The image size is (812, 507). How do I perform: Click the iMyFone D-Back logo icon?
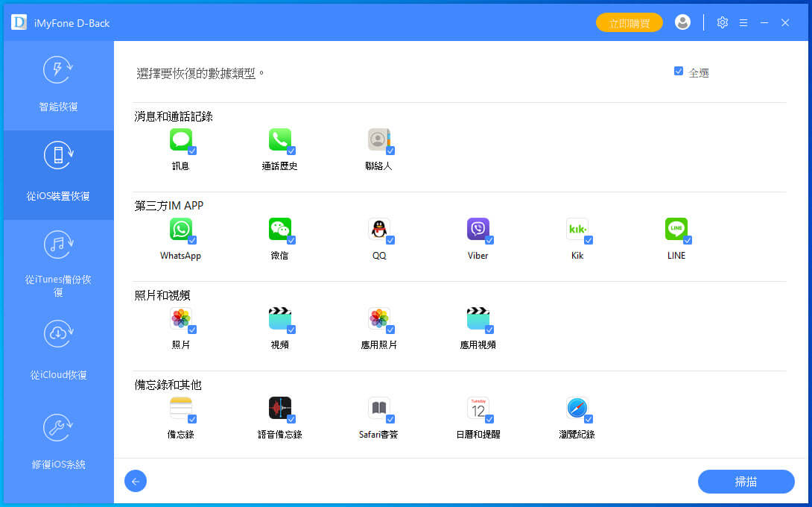pyautogui.click(x=19, y=22)
